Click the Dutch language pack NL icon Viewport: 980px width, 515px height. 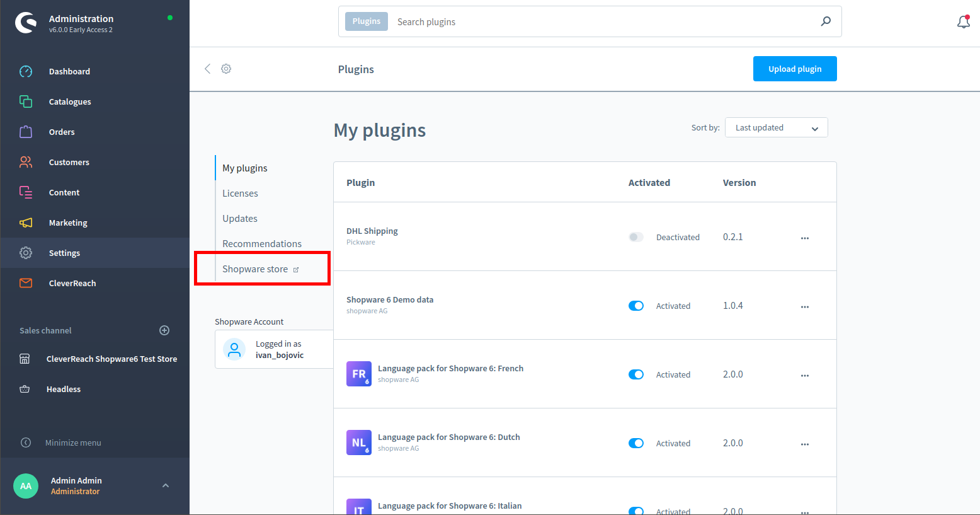(359, 443)
